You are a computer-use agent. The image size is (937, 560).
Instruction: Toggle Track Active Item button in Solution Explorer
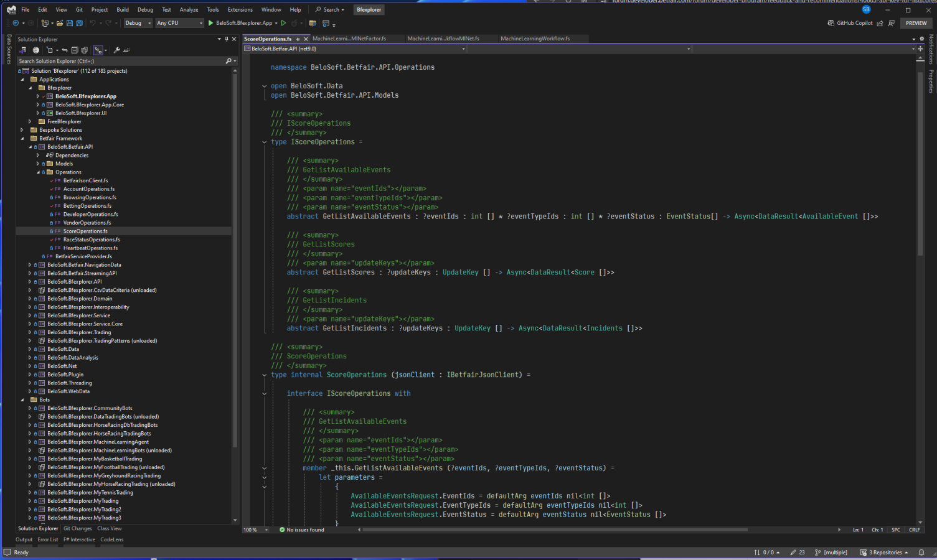[98, 50]
